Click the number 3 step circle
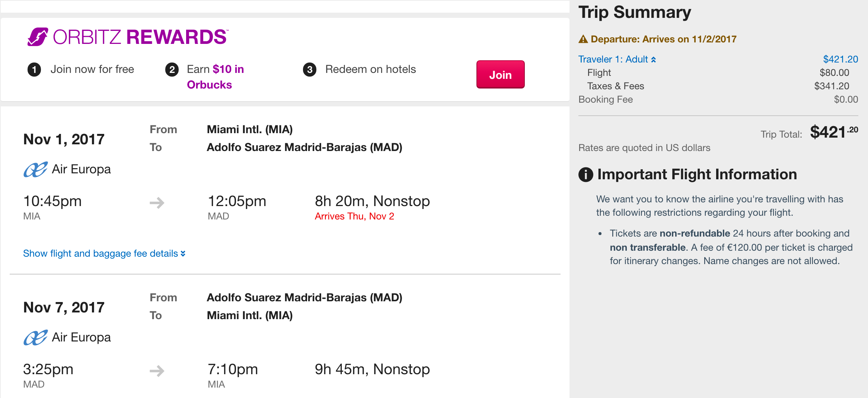 (310, 70)
